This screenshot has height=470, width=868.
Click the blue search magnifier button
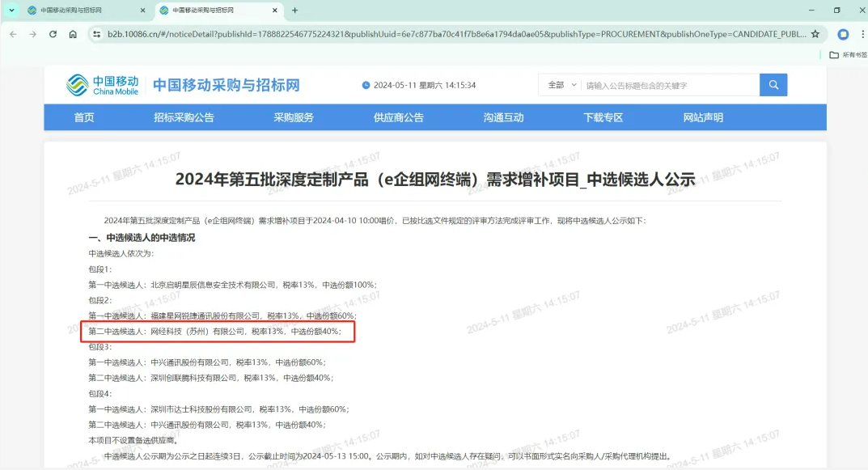[x=773, y=85]
